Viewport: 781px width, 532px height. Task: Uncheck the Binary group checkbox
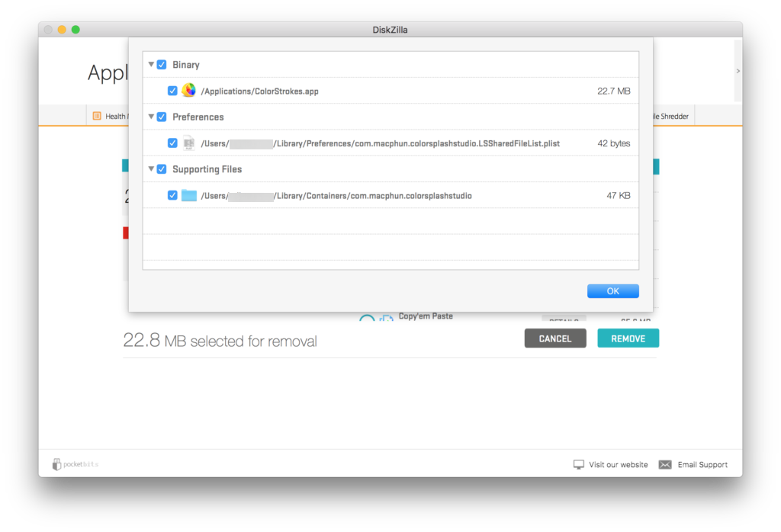coord(162,65)
